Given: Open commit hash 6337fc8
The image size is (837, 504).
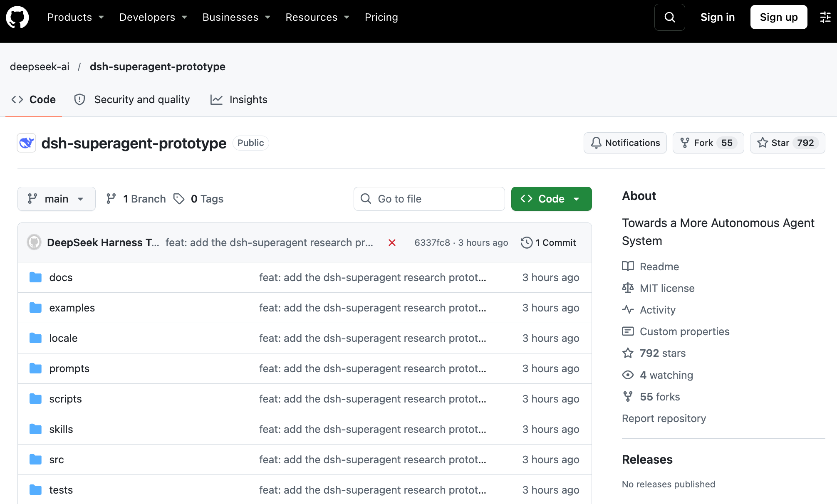Looking at the screenshot, I should [432, 242].
